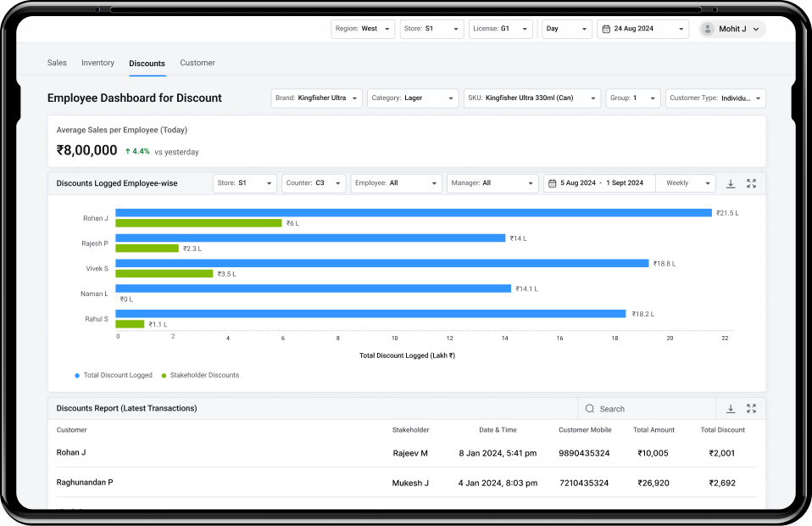Open the Brand Kingfisher Ultra dropdown
Image resolution: width=812 pixels, height=526 pixels.
(318, 98)
